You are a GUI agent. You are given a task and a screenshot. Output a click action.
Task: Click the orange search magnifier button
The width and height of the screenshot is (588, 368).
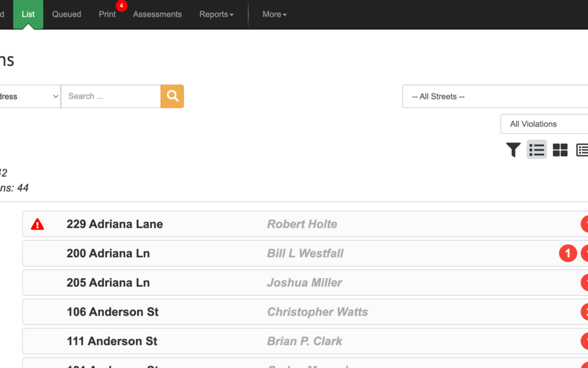pyautogui.click(x=172, y=96)
